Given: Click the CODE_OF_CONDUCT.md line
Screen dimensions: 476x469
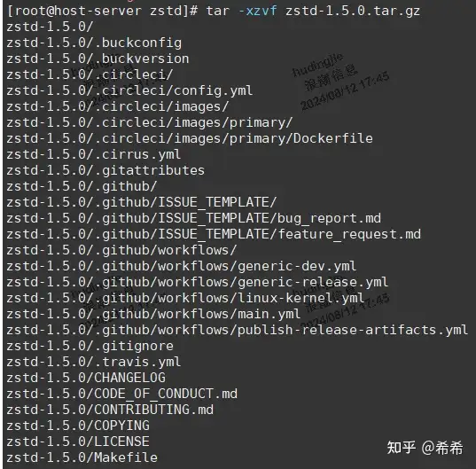Looking at the screenshot, I should click(x=122, y=394).
